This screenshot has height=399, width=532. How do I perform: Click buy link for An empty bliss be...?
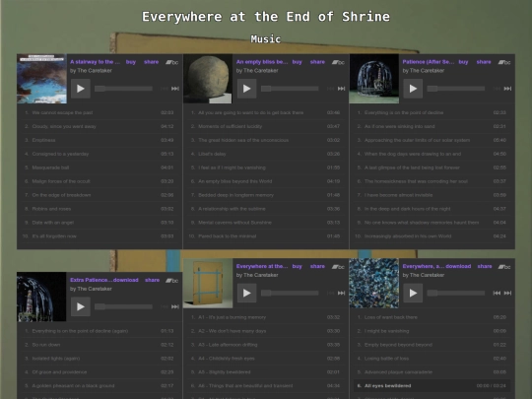298,62
